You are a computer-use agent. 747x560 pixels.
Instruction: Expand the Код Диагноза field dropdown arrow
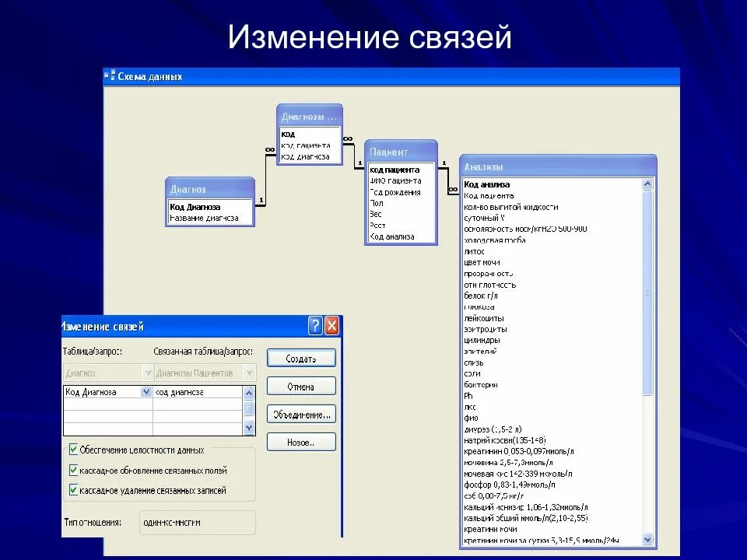point(146,391)
